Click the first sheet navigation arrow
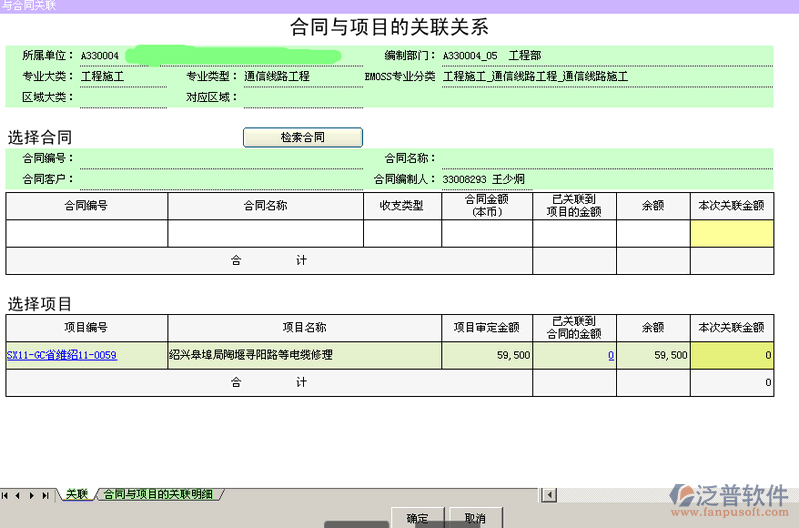The height and width of the screenshot is (528, 799). (7, 495)
